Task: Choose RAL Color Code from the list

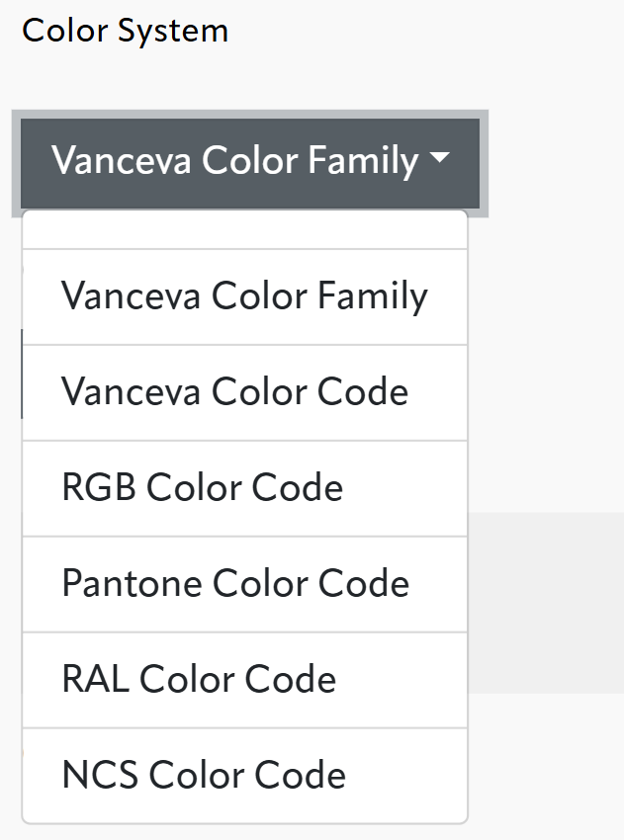Action: [x=198, y=679]
